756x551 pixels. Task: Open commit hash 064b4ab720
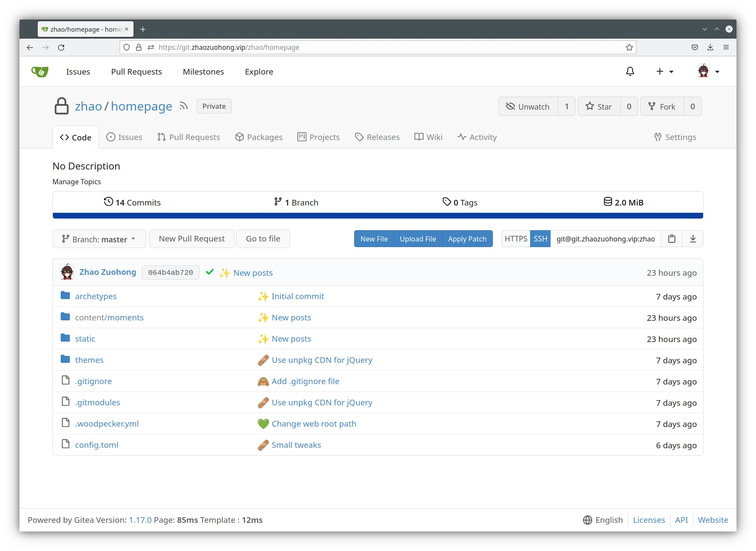click(x=170, y=273)
